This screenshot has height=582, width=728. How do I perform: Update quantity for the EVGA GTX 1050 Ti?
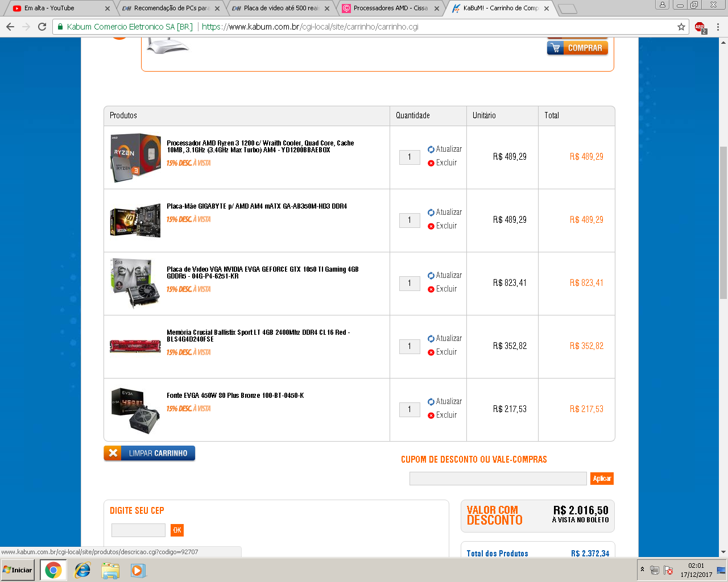445,276
